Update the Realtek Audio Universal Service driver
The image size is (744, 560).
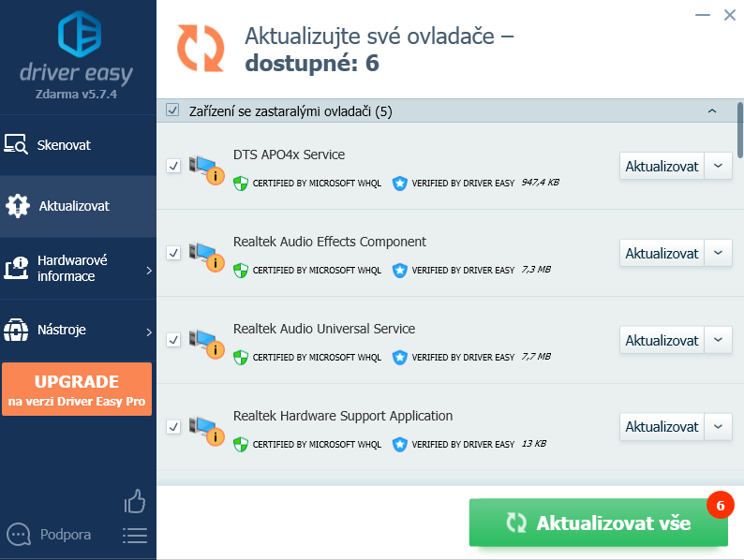[x=662, y=340]
